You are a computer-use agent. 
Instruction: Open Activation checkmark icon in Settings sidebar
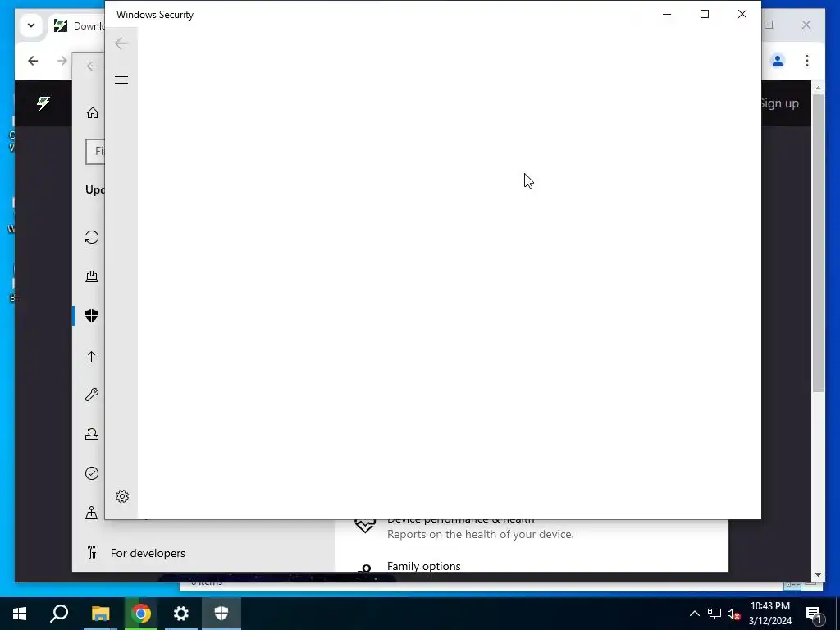[x=92, y=473]
